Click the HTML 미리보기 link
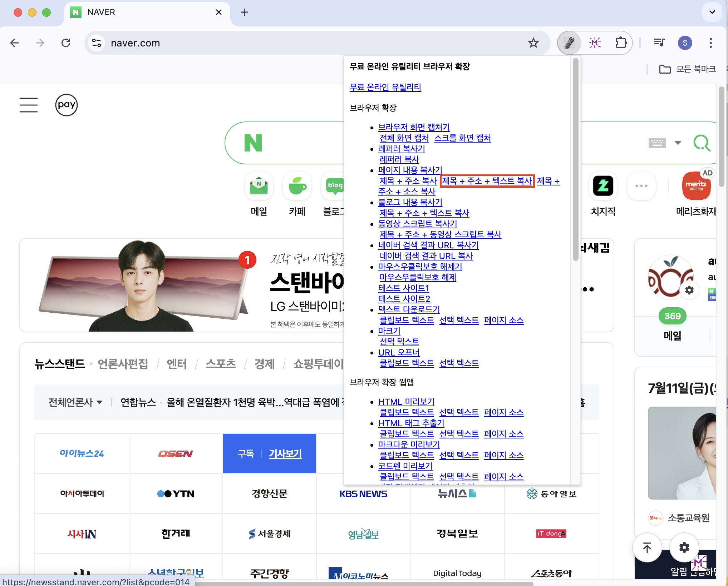Image resolution: width=728 pixels, height=586 pixels. tap(406, 402)
